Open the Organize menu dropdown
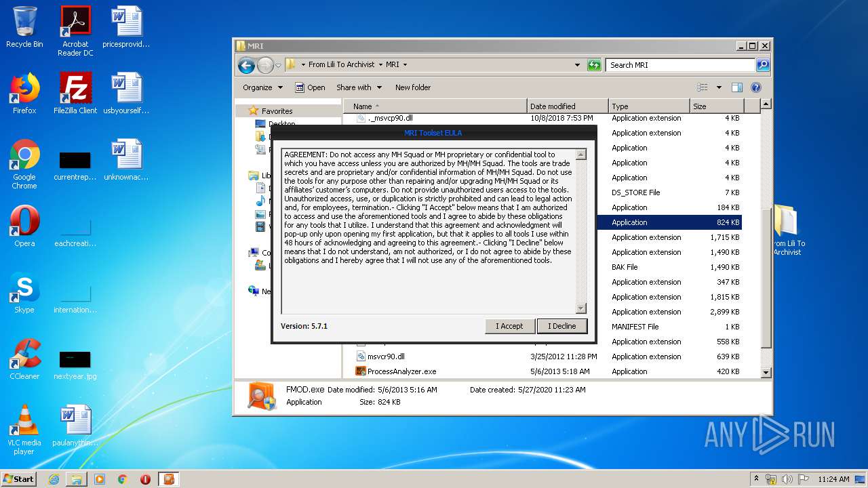The width and height of the screenshot is (868, 488). (x=262, y=87)
